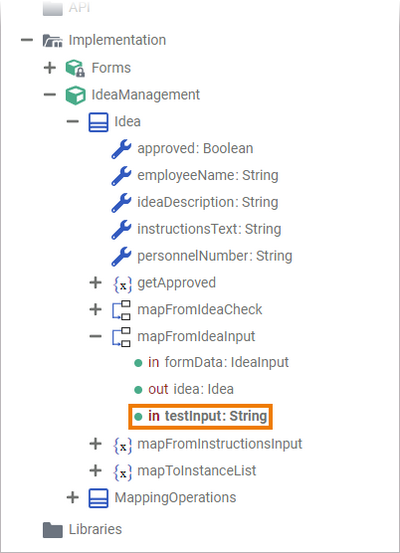
Task: Select the employeeName: String property
Action: point(208,175)
